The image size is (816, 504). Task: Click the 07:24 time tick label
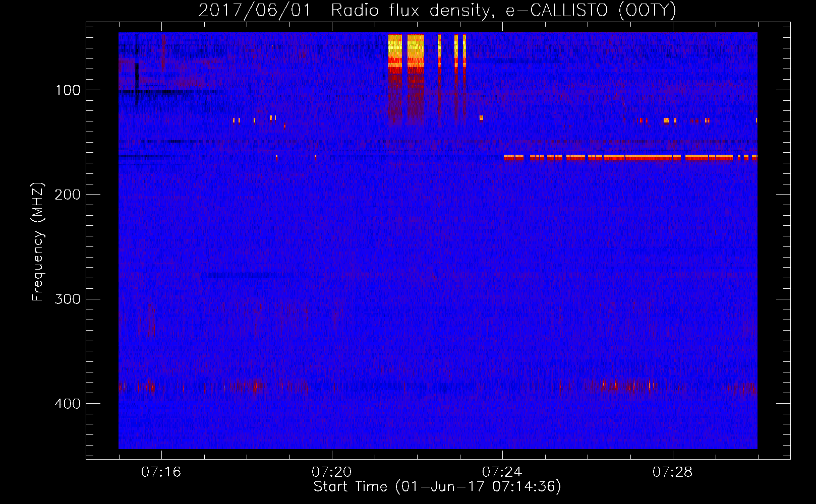point(502,472)
